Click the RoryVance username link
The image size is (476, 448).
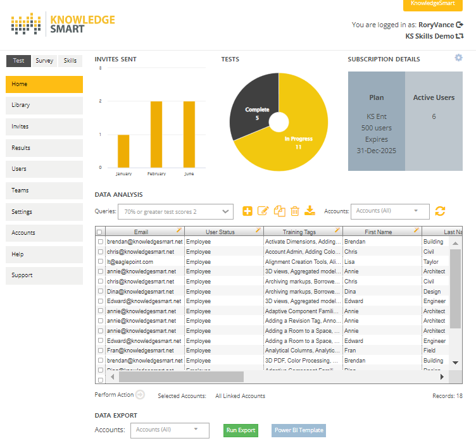(x=436, y=25)
